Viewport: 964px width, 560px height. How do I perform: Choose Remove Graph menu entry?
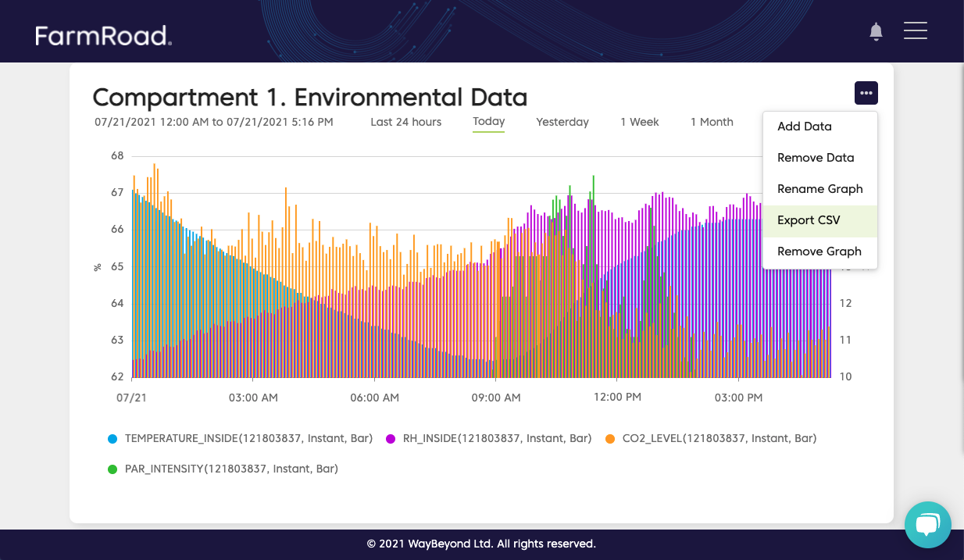click(820, 251)
